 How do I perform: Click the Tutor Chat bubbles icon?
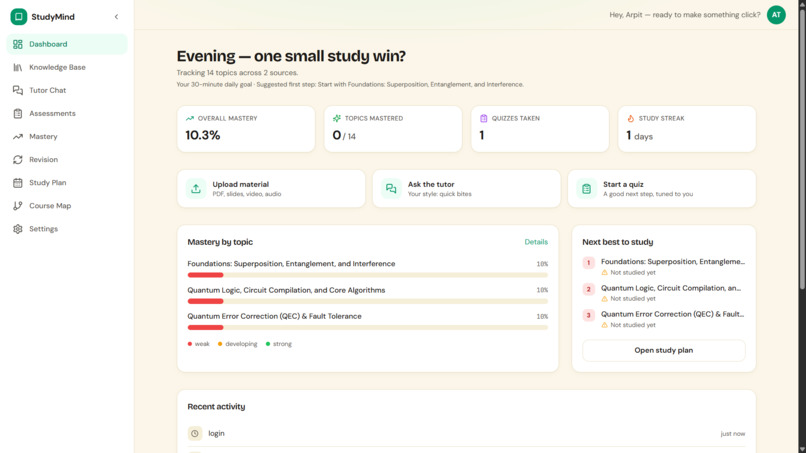point(18,90)
